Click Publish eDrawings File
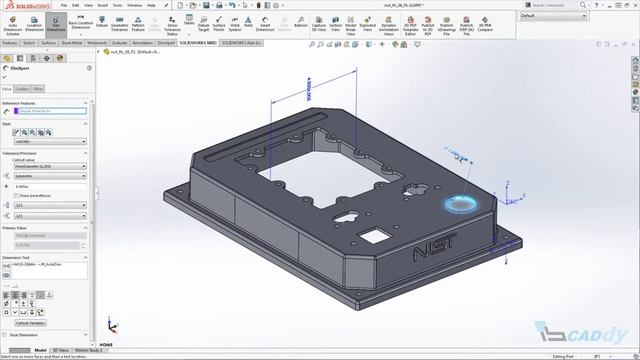The width and height of the screenshot is (640, 360). point(447,26)
